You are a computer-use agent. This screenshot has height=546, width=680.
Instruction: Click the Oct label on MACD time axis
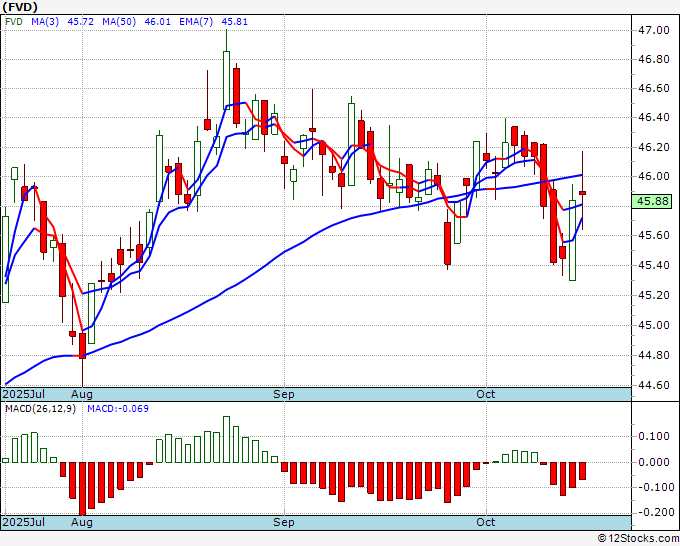[x=486, y=523]
